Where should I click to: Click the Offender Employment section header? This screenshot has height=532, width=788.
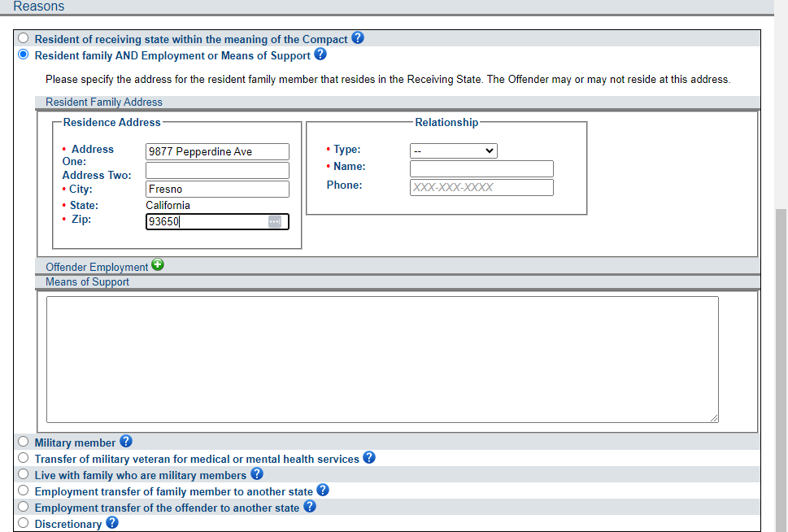(x=97, y=267)
